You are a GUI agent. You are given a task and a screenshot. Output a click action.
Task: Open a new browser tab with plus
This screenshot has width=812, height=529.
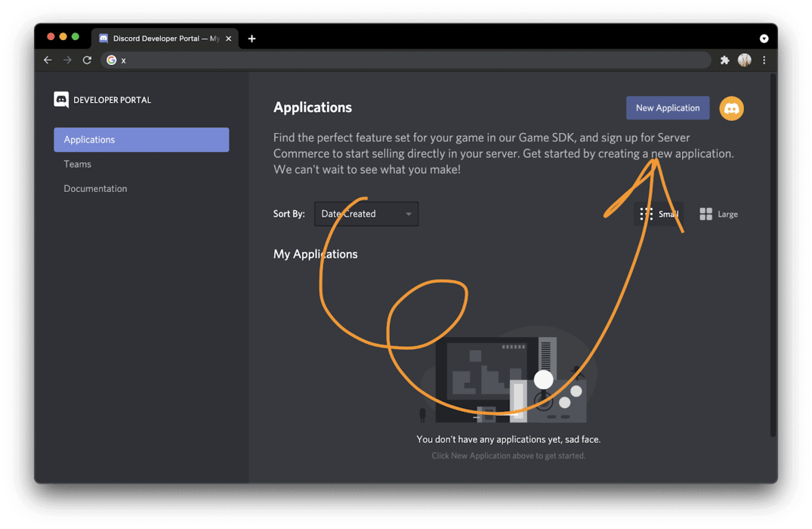pos(252,39)
